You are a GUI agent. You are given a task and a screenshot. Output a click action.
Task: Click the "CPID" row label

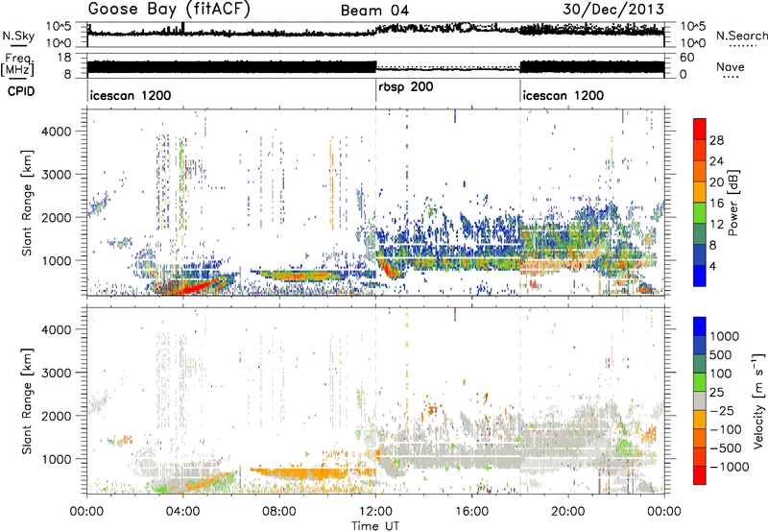click(x=21, y=91)
